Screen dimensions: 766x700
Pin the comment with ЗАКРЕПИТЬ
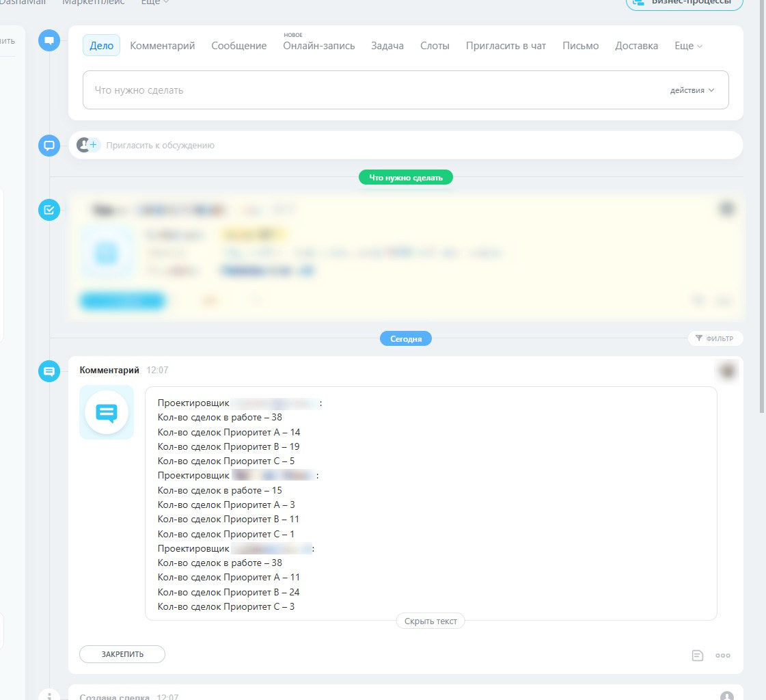click(x=122, y=654)
